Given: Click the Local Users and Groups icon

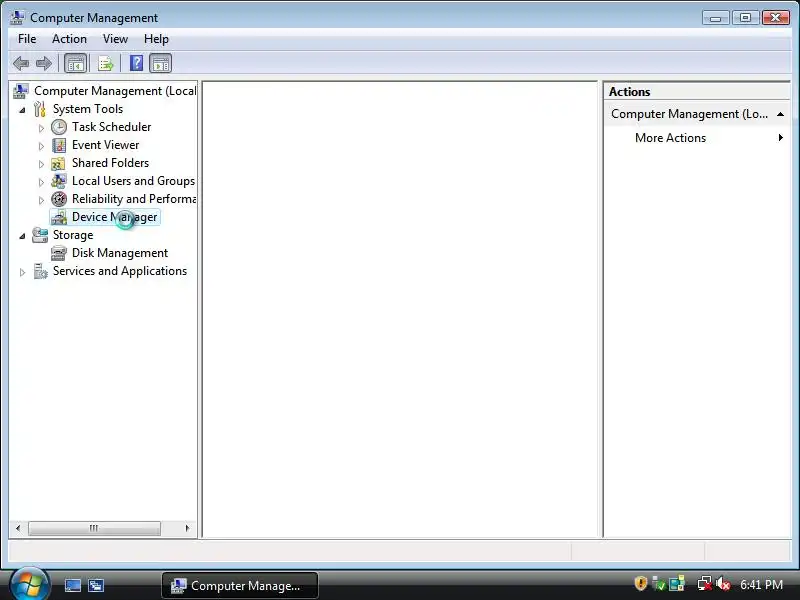Looking at the screenshot, I should pyautogui.click(x=59, y=181).
